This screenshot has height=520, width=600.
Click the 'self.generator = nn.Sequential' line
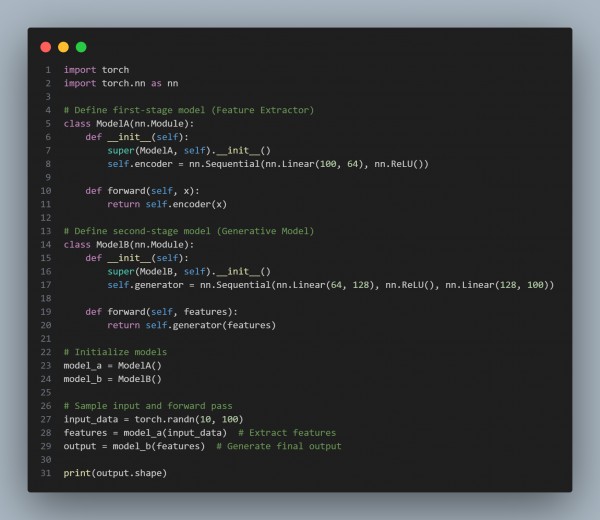tap(331, 285)
